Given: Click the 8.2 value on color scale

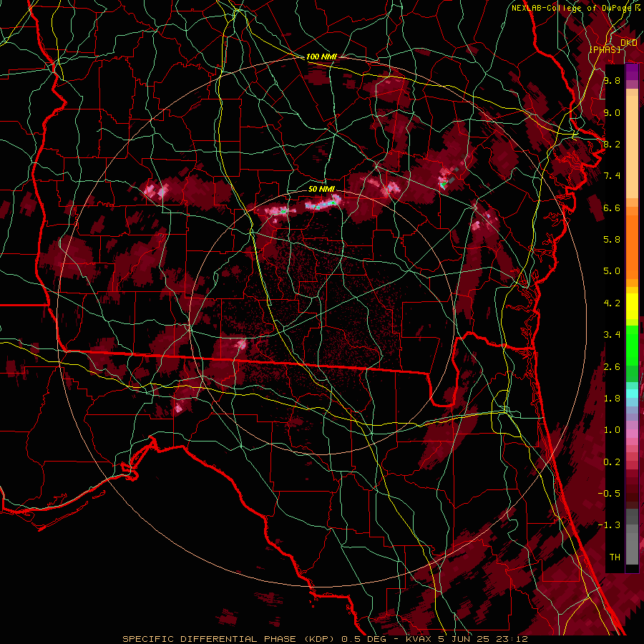Looking at the screenshot, I should (x=612, y=144).
